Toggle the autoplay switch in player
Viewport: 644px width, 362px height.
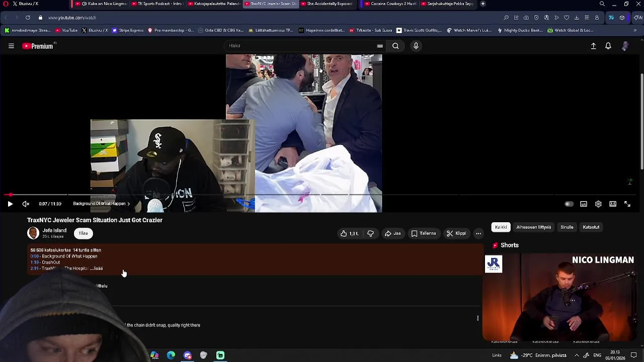(x=569, y=204)
